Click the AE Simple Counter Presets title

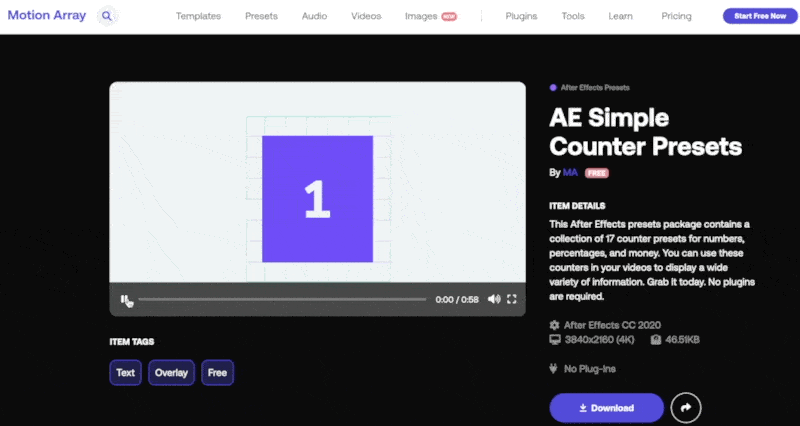pos(645,132)
